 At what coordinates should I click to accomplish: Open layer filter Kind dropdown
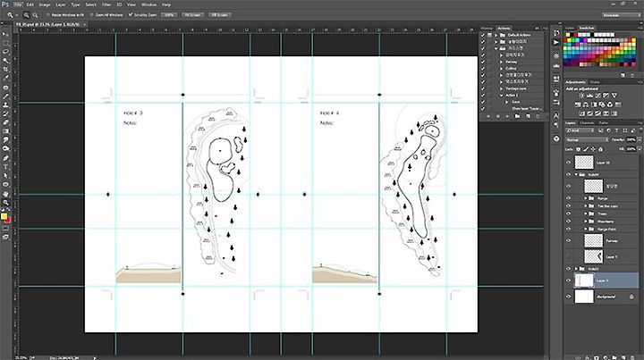click(580, 130)
